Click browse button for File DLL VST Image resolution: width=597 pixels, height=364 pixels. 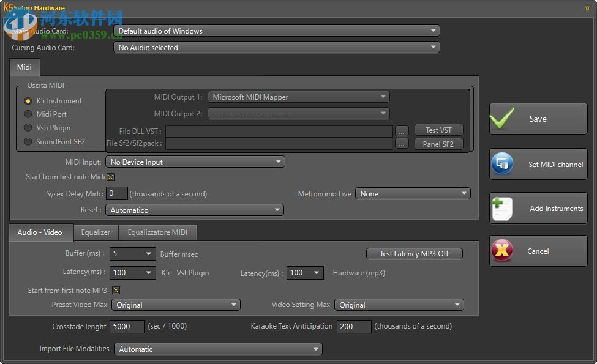[402, 131]
